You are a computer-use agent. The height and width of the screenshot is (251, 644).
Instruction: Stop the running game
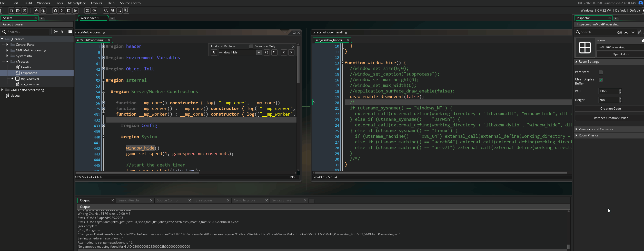coord(68,11)
